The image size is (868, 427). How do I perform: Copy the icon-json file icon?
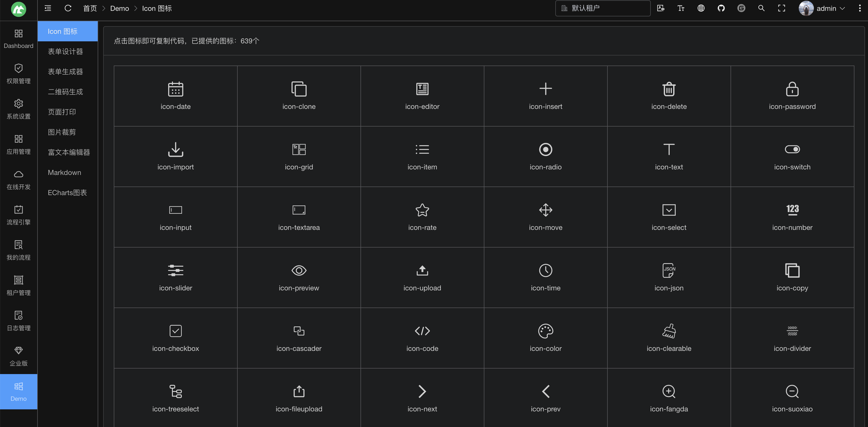[669, 270]
